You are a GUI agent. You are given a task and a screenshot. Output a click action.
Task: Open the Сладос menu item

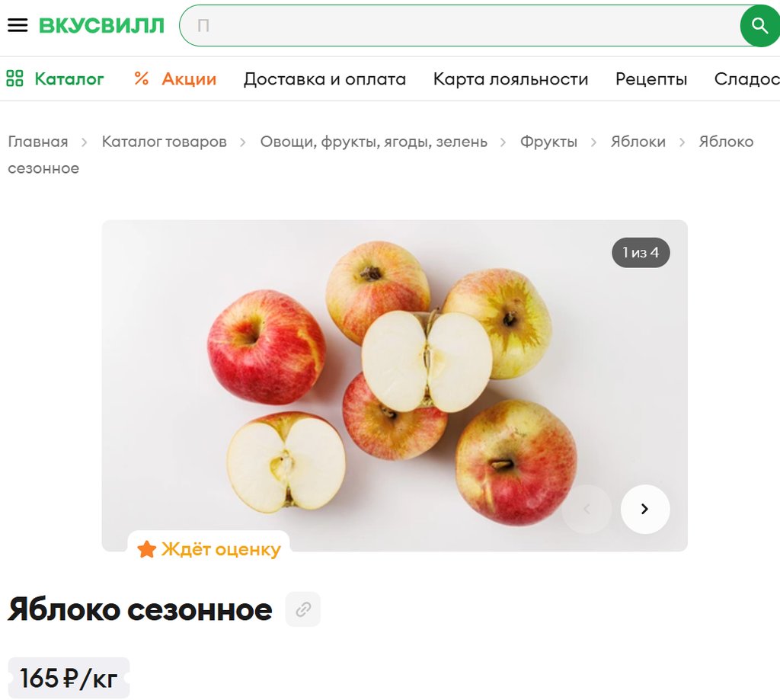[746, 79]
